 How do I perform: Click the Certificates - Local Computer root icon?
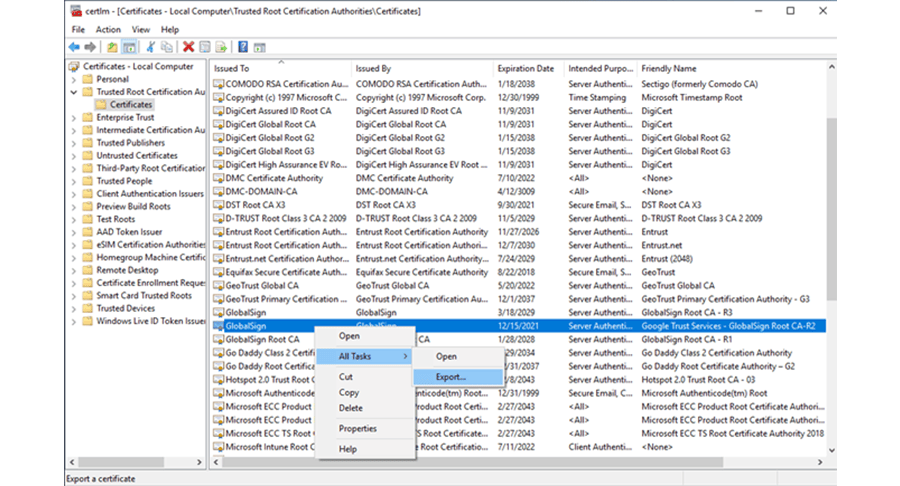(74, 67)
